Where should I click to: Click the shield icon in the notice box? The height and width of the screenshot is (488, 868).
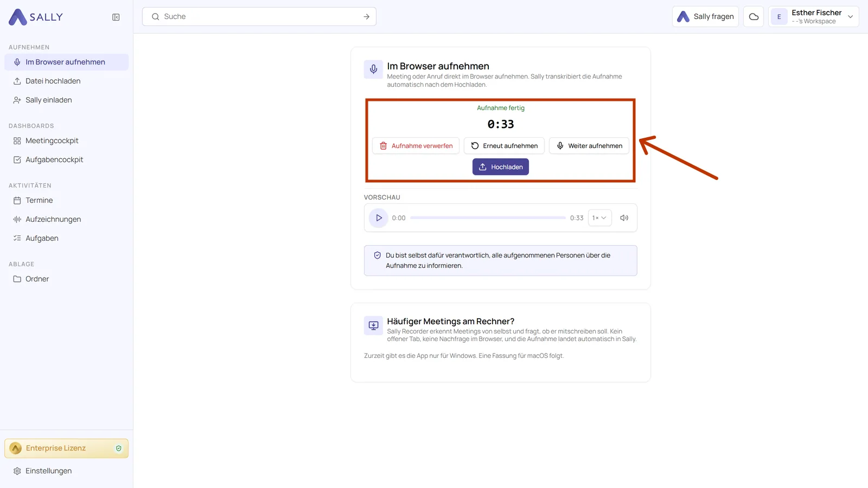378,255
